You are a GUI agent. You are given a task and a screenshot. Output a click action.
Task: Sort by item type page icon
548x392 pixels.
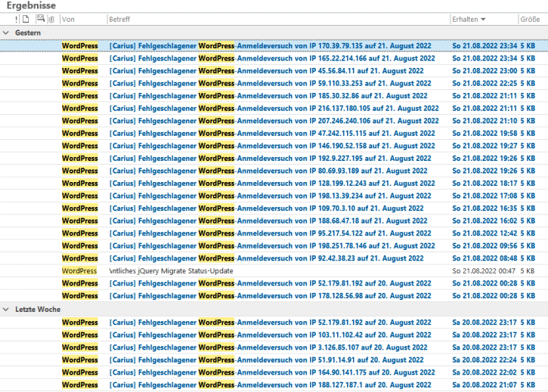pyautogui.click(x=26, y=19)
